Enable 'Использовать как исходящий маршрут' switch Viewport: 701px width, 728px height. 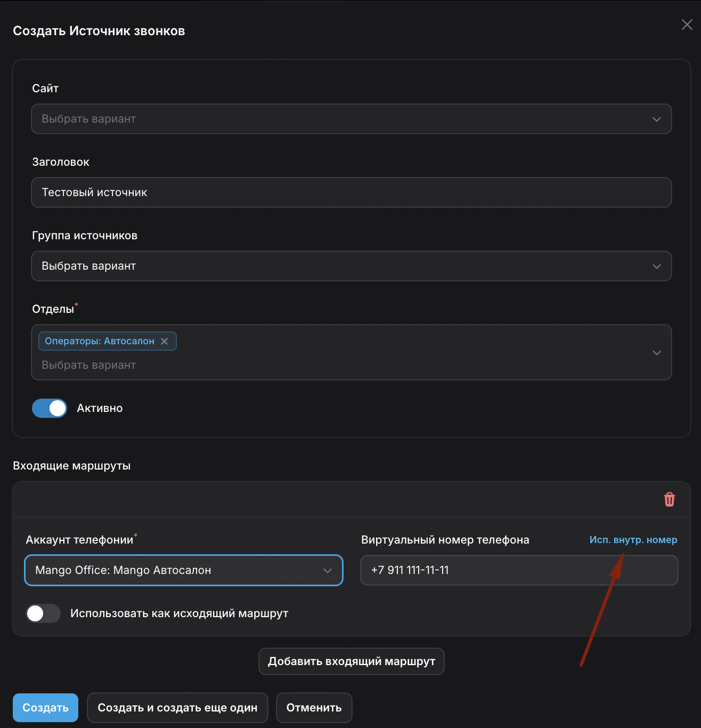[x=43, y=613]
